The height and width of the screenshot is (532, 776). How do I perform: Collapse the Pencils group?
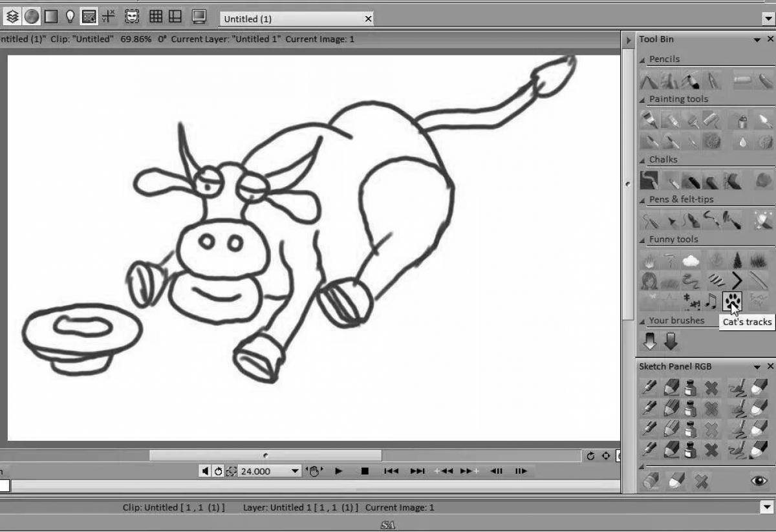(x=643, y=59)
